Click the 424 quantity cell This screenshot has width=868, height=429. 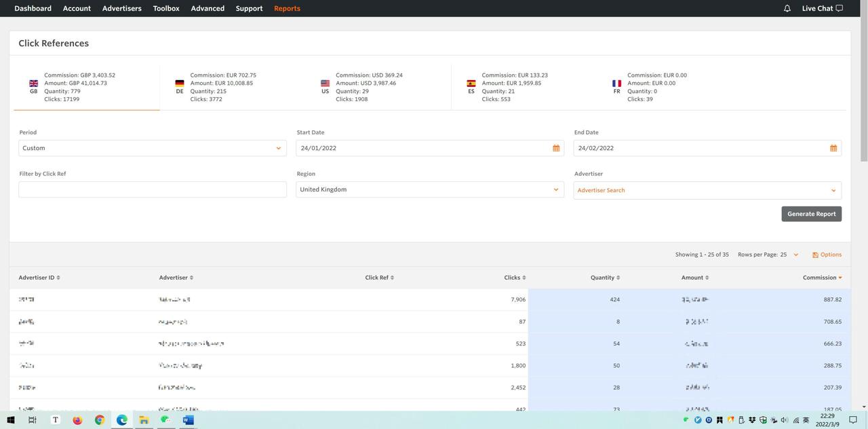pos(615,299)
